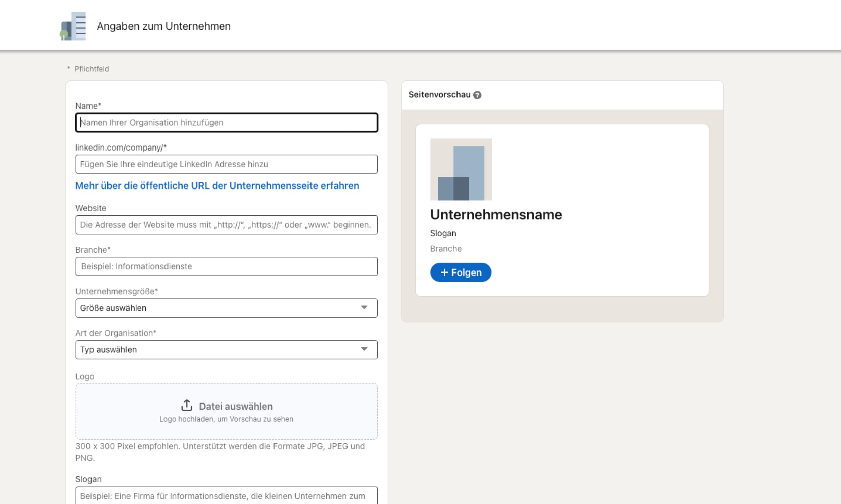Open the link about the public company URL
This screenshot has height=504, width=841.
[x=217, y=185]
